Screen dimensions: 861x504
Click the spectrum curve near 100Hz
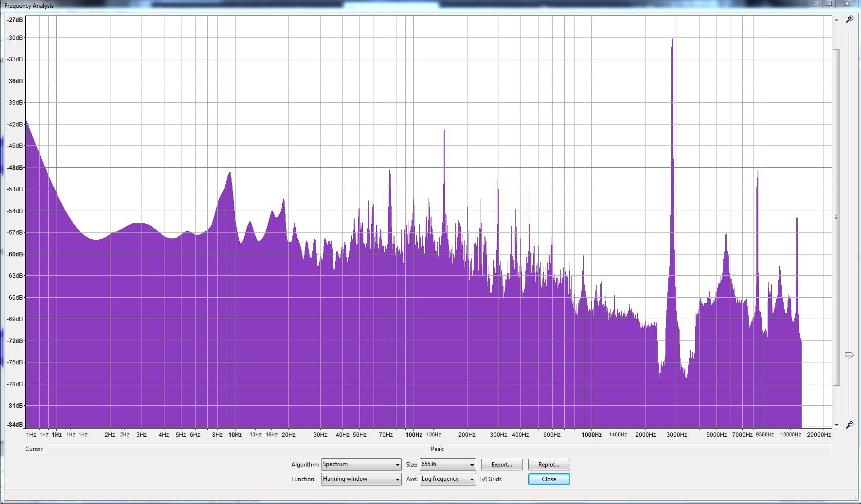[x=413, y=243]
